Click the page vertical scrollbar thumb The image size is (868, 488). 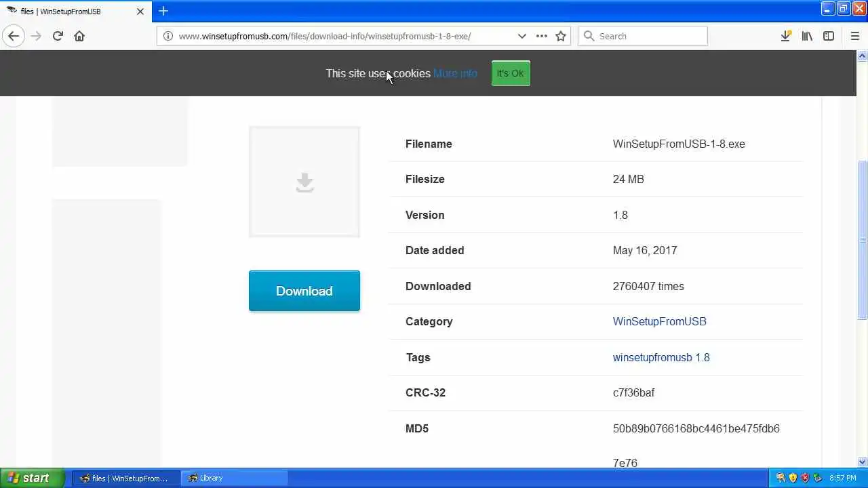click(x=862, y=240)
